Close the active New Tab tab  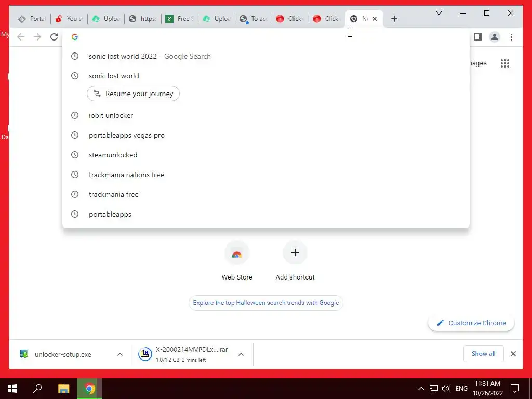375,19
